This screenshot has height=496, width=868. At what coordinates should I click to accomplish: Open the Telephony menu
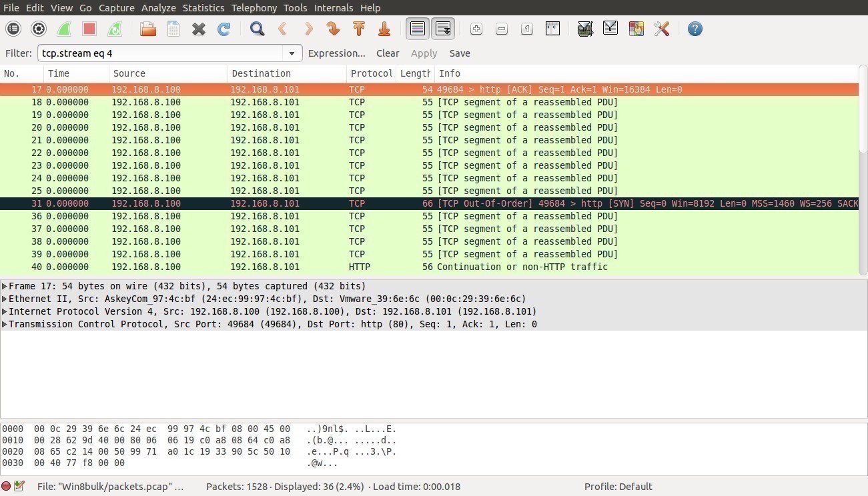[x=254, y=8]
